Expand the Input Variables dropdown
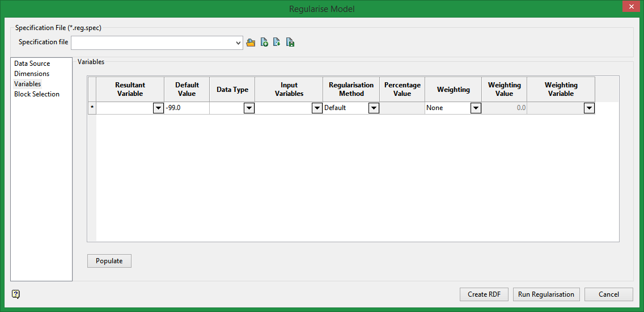This screenshot has width=644, height=312. point(317,108)
